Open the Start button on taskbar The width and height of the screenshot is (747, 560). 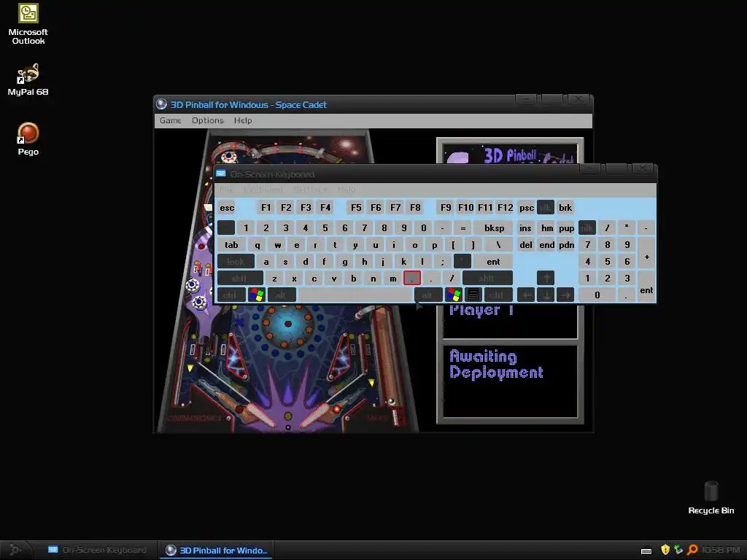tap(15, 550)
